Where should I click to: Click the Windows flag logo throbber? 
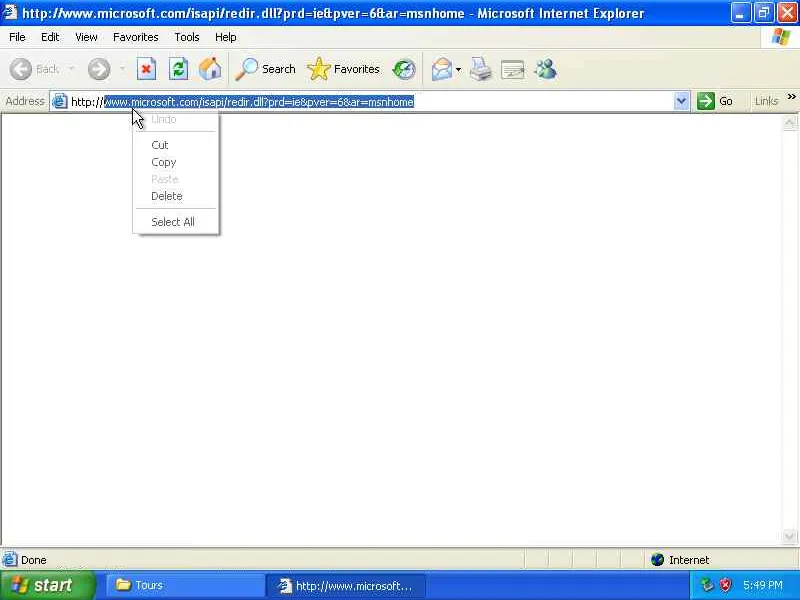[781, 37]
